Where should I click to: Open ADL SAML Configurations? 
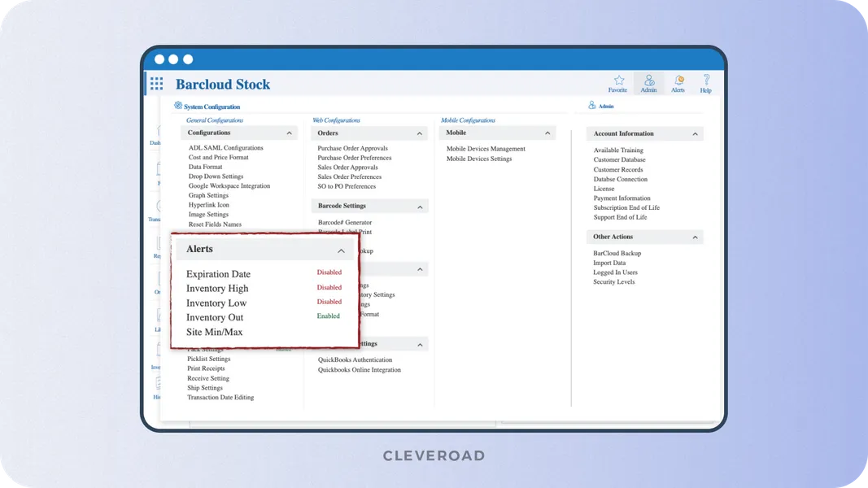(x=226, y=148)
